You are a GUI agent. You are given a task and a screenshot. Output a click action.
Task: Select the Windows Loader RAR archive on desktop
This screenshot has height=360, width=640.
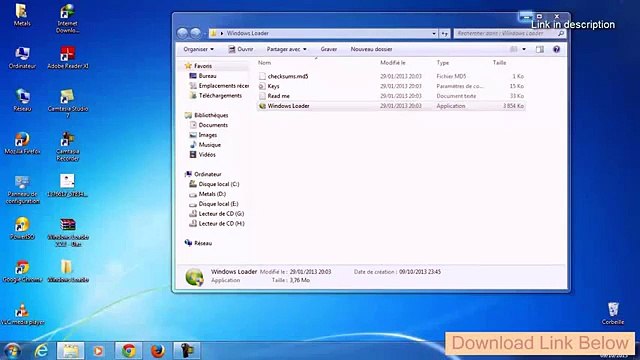[68, 232]
